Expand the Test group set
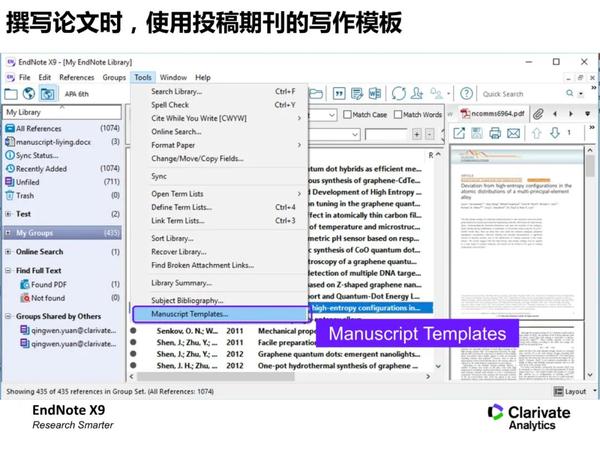 (8, 214)
